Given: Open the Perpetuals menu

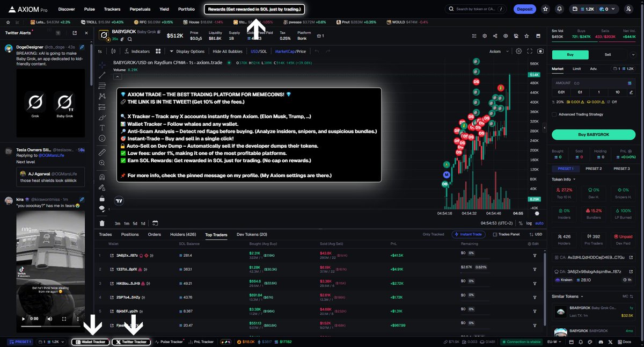Looking at the screenshot, I should click(140, 9).
